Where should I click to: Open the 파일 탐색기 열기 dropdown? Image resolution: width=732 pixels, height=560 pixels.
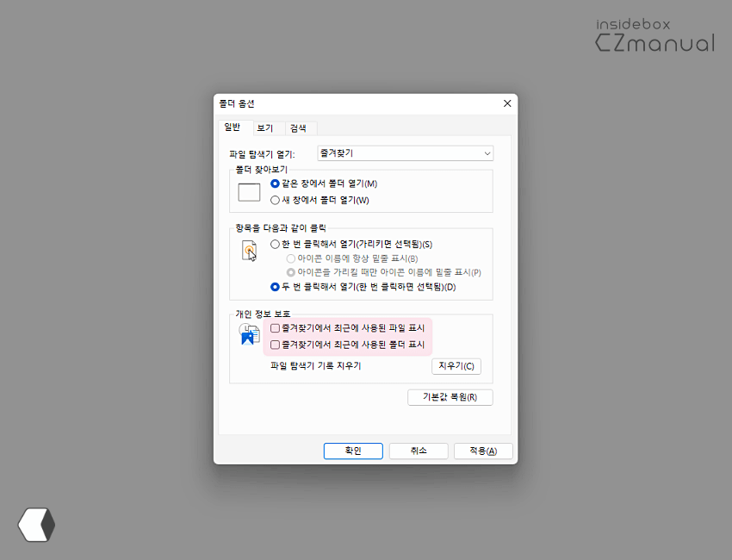click(487, 152)
